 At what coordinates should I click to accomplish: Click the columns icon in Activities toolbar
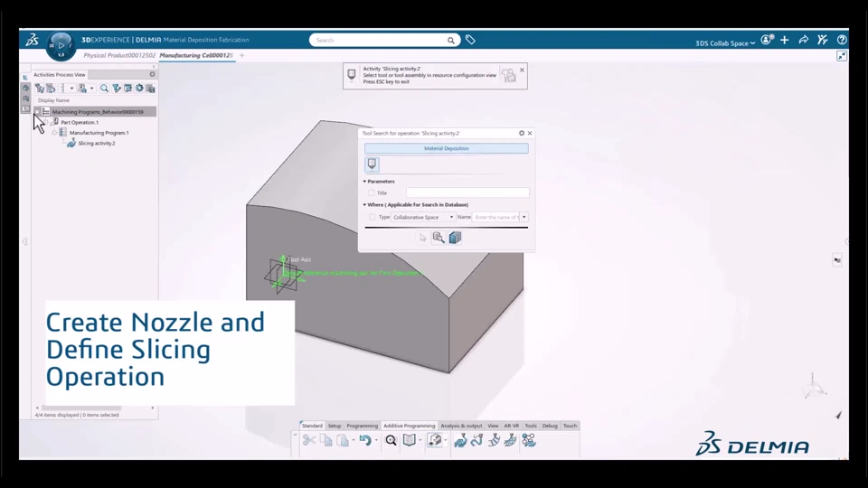(x=127, y=89)
